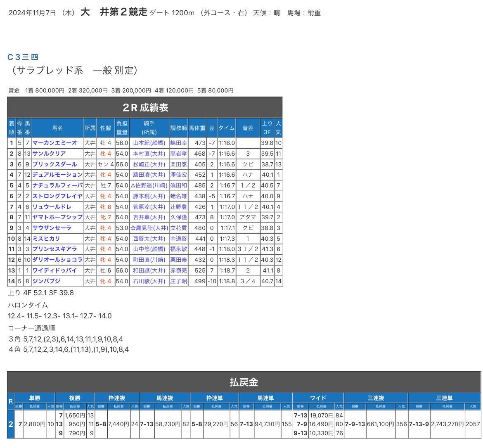Click horse weight 525 of ワイディドゥバイ
Screen dimensions: 483x448
(x=200, y=270)
